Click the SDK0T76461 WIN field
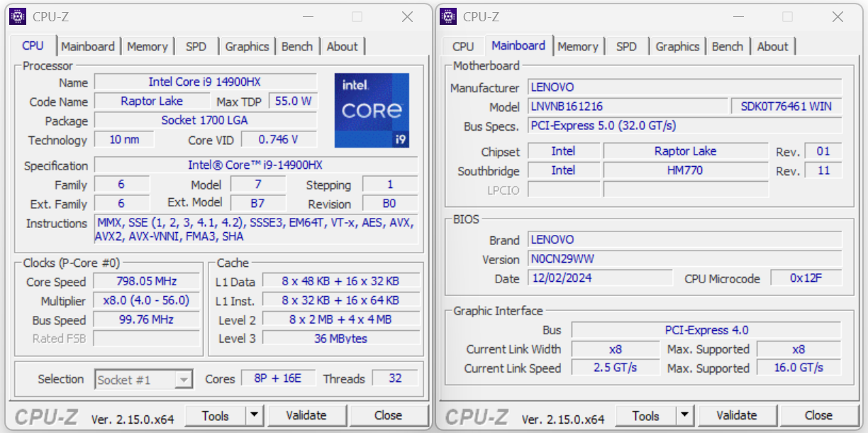868x433 pixels. click(x=786, y=106)
